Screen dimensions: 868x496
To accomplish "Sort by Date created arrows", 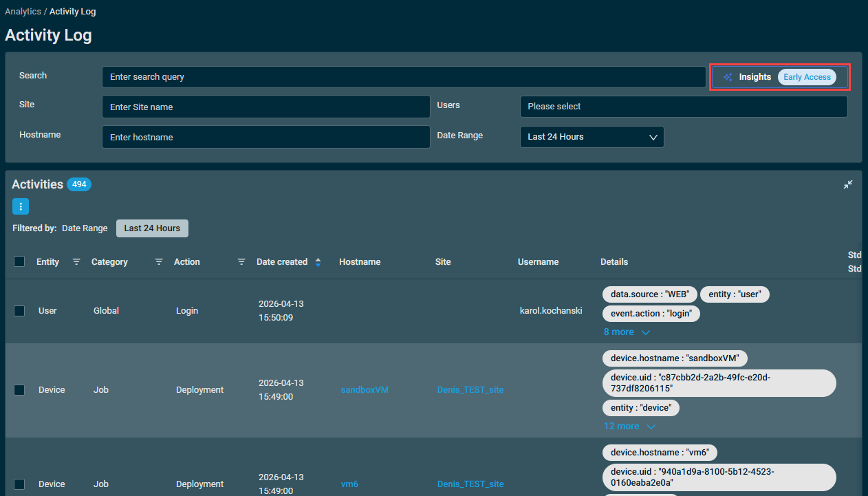I will (318, 262).
